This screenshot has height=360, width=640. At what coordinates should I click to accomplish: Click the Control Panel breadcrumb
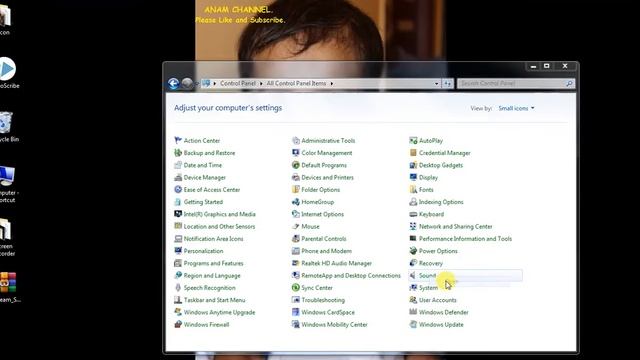click(x=238, y=83)
